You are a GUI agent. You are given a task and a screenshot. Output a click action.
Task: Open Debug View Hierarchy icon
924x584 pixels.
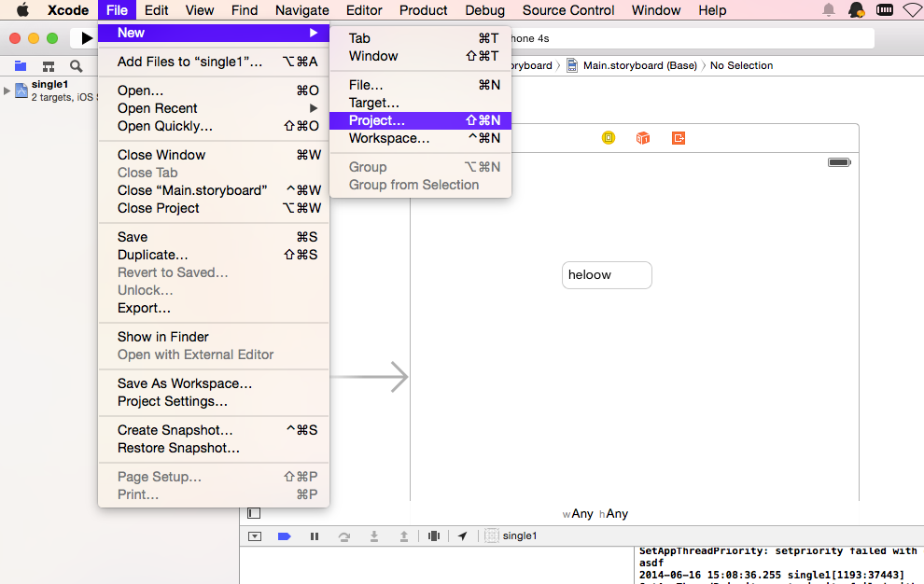coord(434,536)
